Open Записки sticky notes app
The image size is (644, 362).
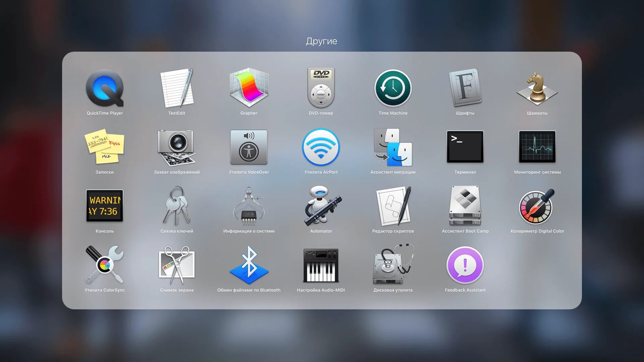click(x=105, y=147)
